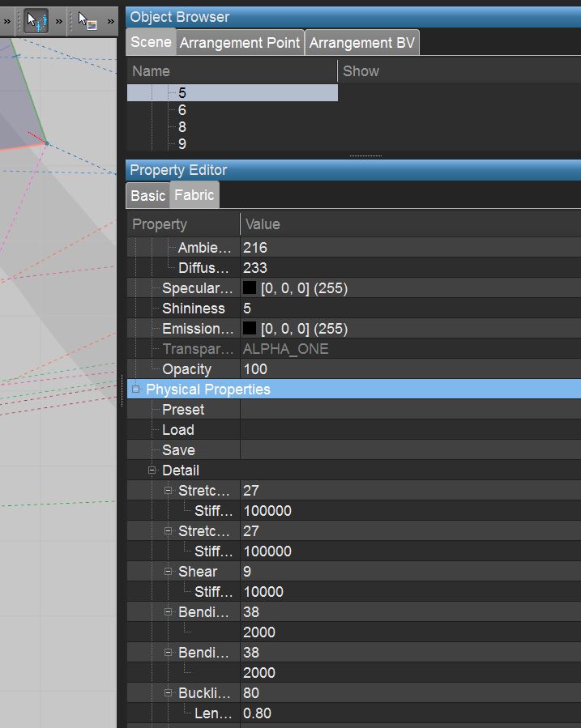
Task: Edit the Ambient value 216
Action: tap(411, 248)
